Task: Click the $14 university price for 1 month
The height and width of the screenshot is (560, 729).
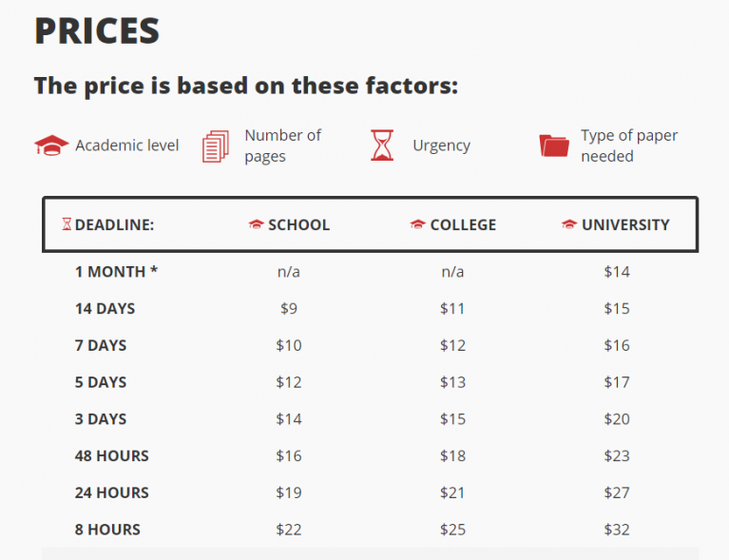Action: pyautogui.click(x=617, y=272)
